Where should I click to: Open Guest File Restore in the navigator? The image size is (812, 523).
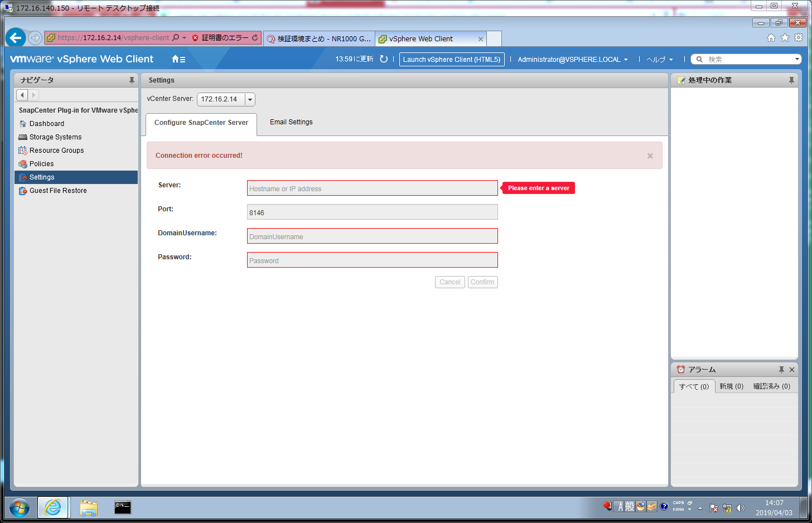click(58, 191)
